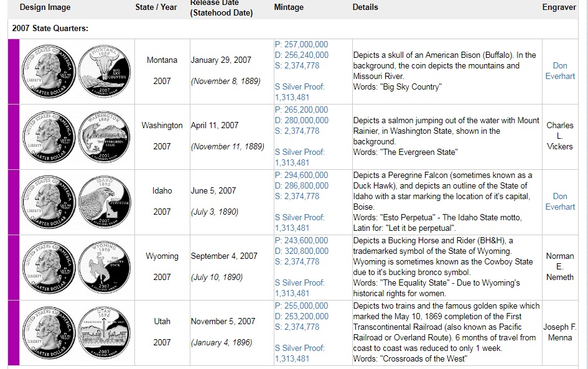Viewport: 588px width, 369px height.
Task: Click Montana mintage D: 256,240,000
Action: click(x=302, y=55)
